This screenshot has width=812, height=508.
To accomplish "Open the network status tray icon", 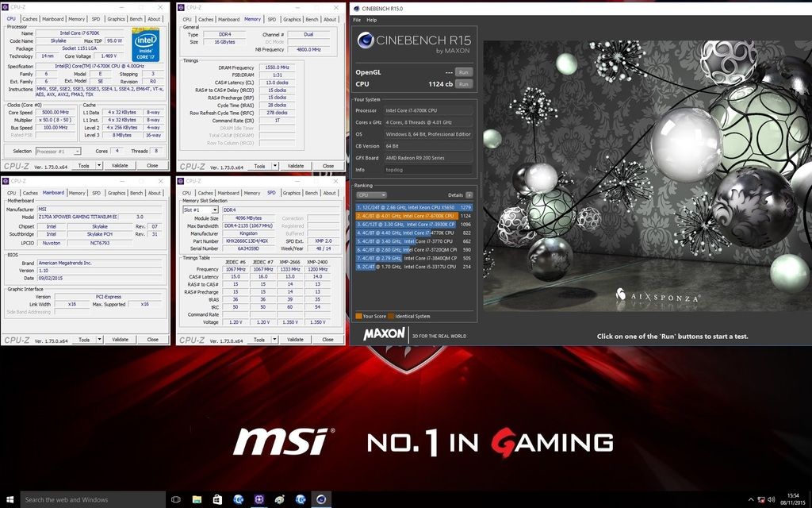I will [761, 500].
